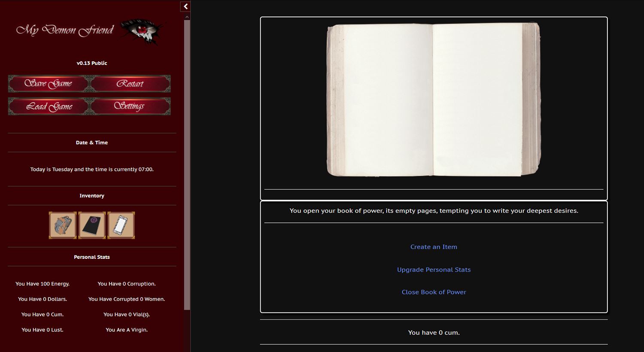Image resolution: width=644 pixels, height=352 pixels.
Task: Click the open blank book image
Action: pos(434,100)
